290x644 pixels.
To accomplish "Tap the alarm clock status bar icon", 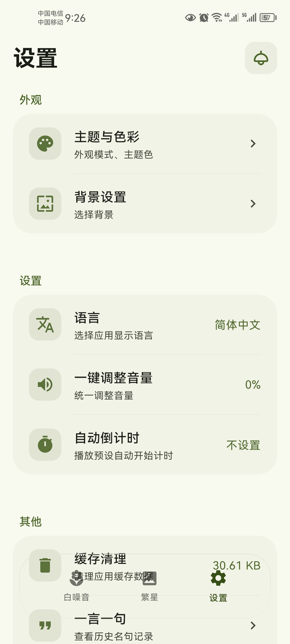I will (204, 18).
